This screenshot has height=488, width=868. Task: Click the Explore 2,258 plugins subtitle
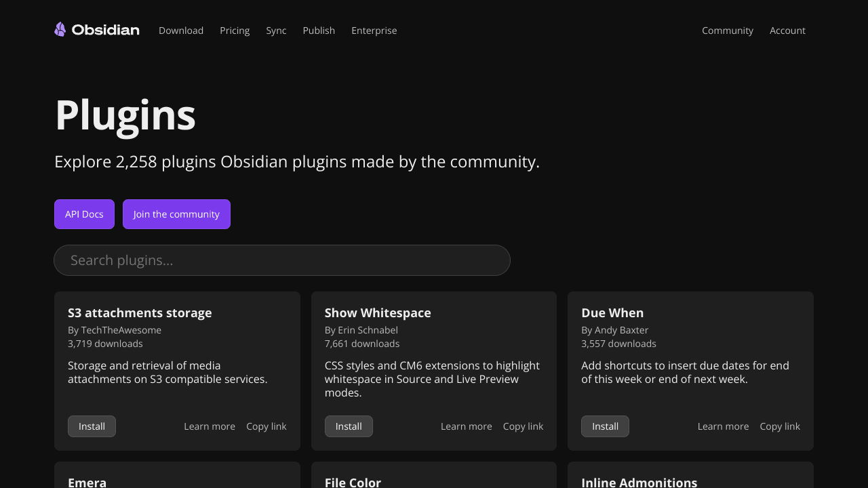(x=297, y=161)
